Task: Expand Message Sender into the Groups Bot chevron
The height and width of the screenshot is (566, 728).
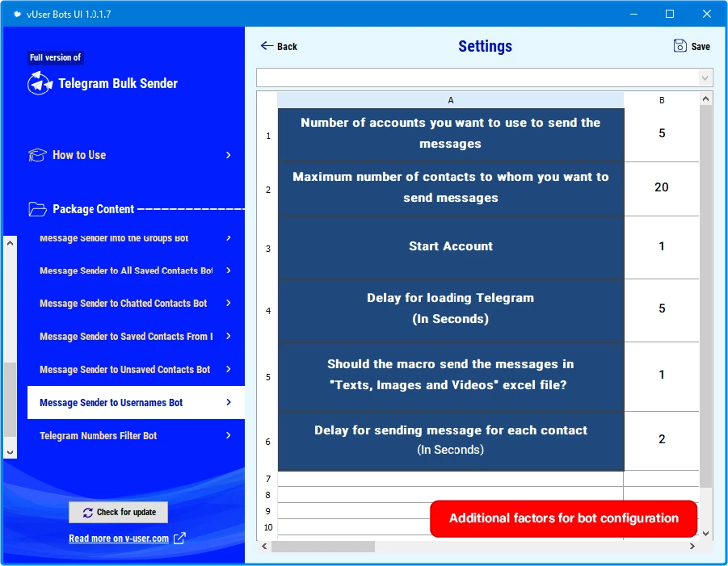Action: [228, 238]
